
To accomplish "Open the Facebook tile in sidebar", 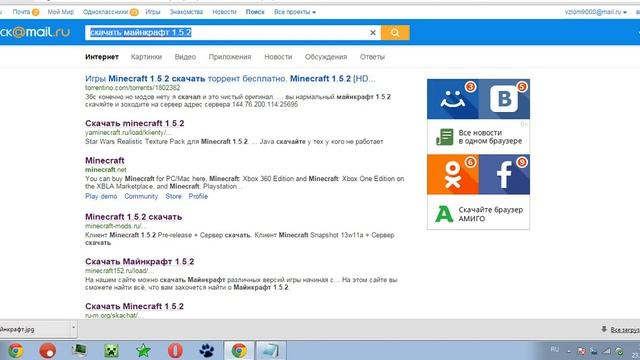I will 504,174.
